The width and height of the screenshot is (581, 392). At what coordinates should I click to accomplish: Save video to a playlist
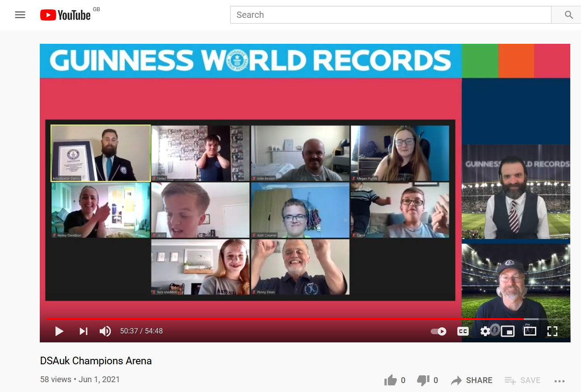(x=522, y=380)
